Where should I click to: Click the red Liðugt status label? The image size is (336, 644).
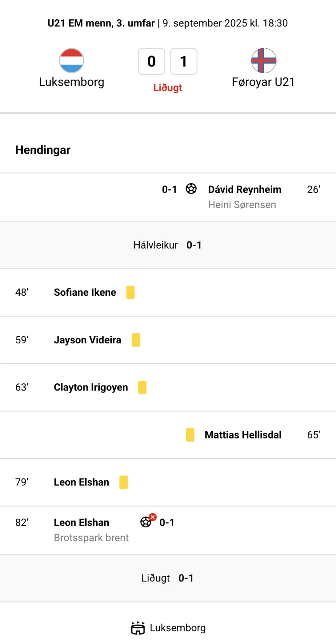click(168, 88)
